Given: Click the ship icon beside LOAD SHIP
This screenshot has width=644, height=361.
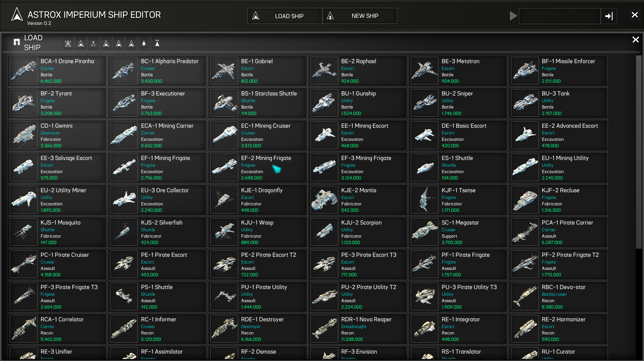Looking at the screenshot, I should coord(256,15).
